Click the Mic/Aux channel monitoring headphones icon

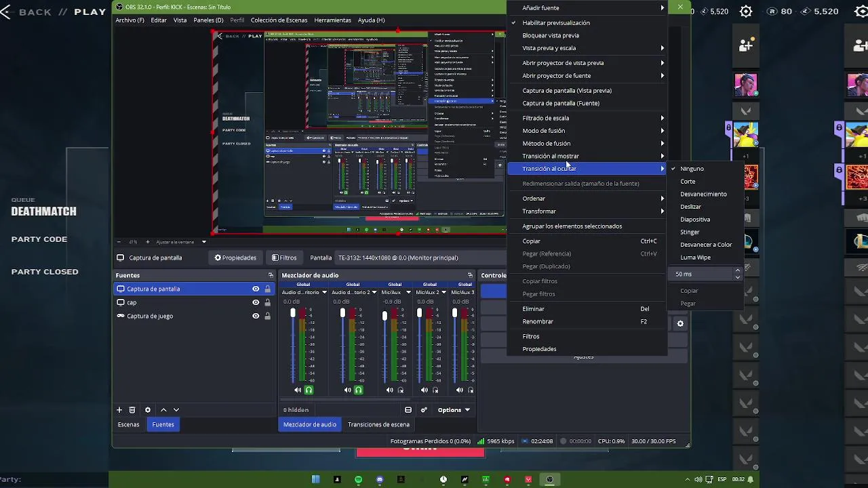[401, 390]
